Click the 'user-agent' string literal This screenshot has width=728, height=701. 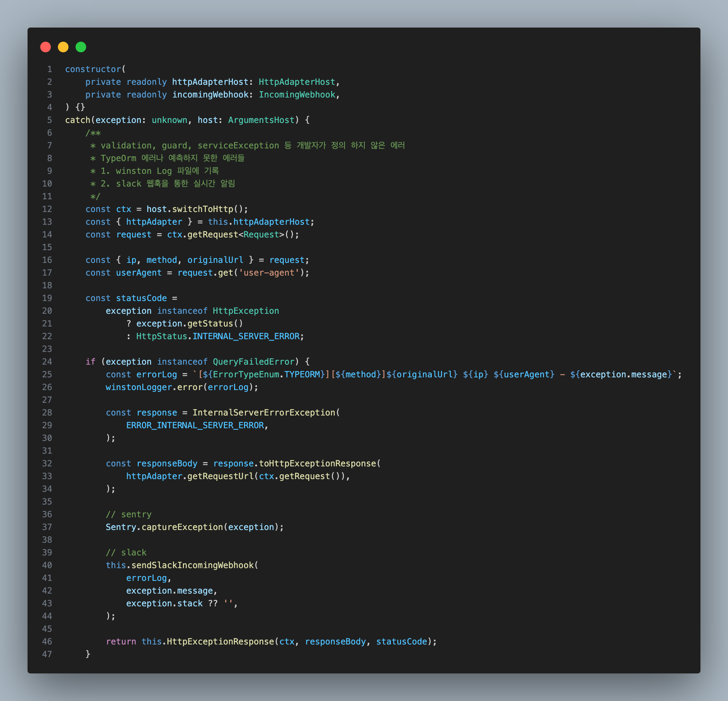point(269,273)
